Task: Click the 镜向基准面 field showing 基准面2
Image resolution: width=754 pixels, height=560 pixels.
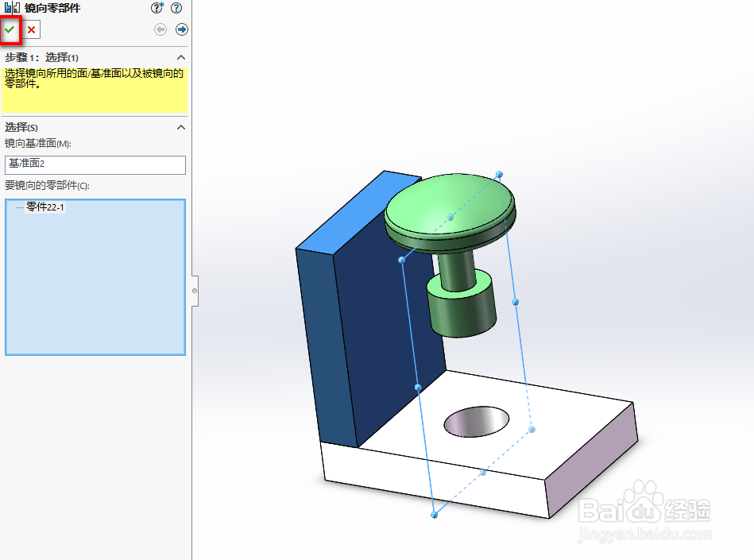Action: (x=95, y=164)
